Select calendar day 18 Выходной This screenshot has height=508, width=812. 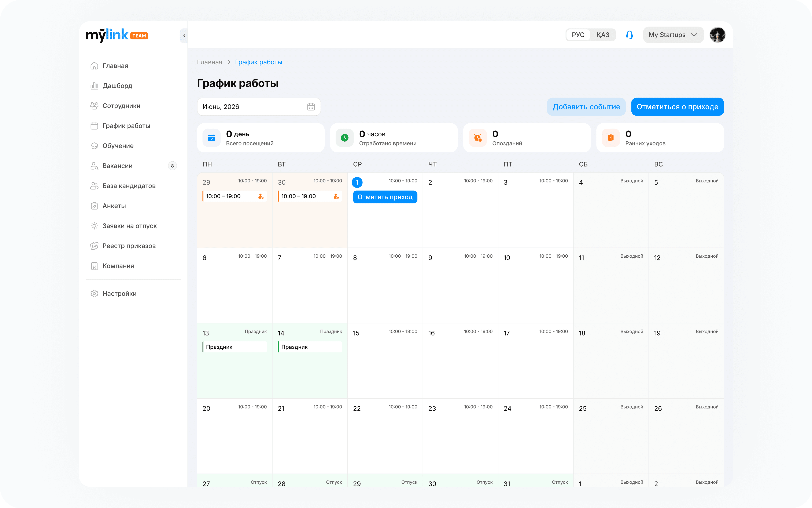click(x=611, y=361)
